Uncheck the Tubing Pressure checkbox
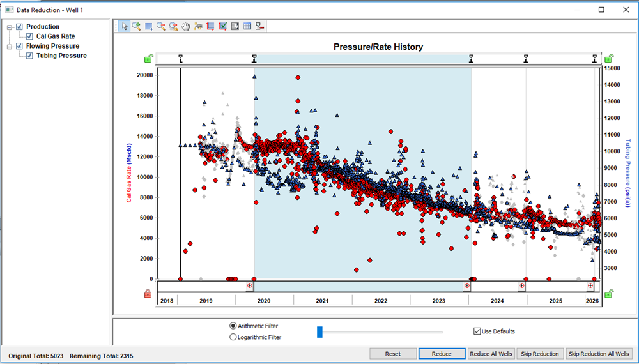The height and width of the screenshot is (364, 639). [x=29, y=56]
